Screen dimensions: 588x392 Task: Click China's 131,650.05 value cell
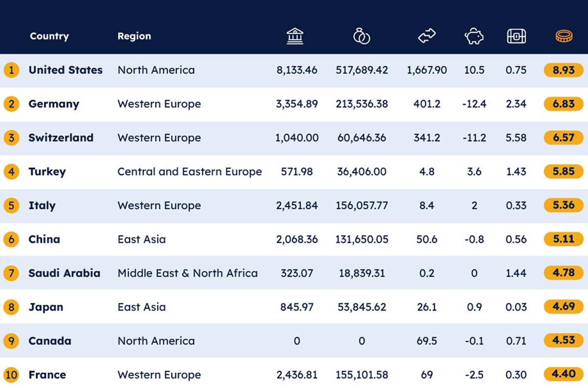coord(362,240)
